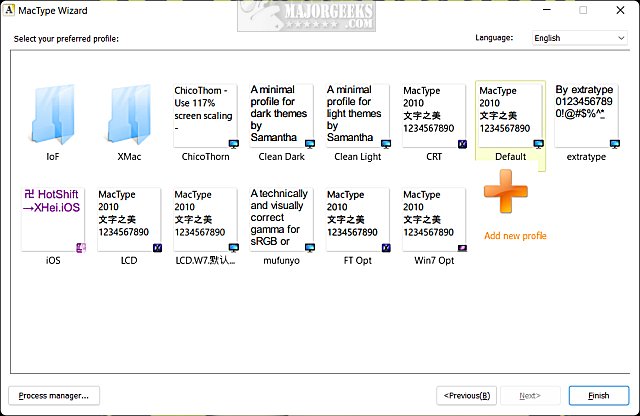Pick the LCD profile
This screenshot has width=640, height=416.
(129, 219)
